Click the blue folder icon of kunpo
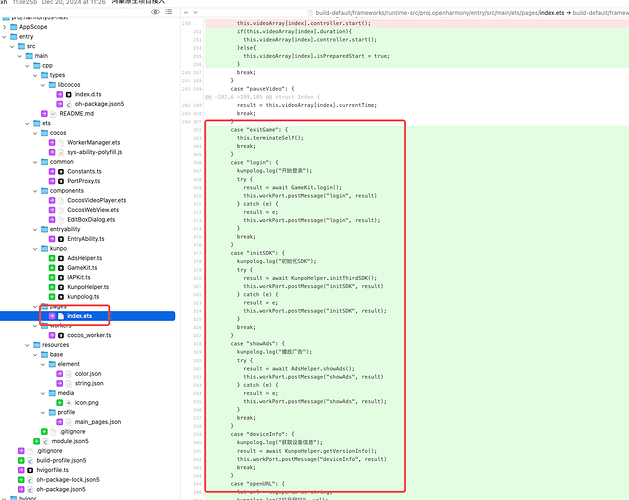Image resolution: width=629 pixels, height=500 pixels. pos(45,248)
